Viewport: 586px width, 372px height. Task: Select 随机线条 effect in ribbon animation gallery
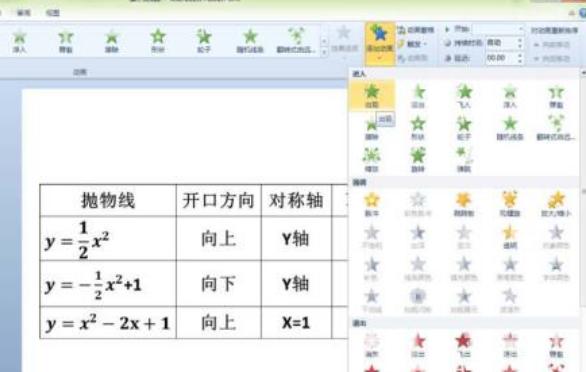250,41
